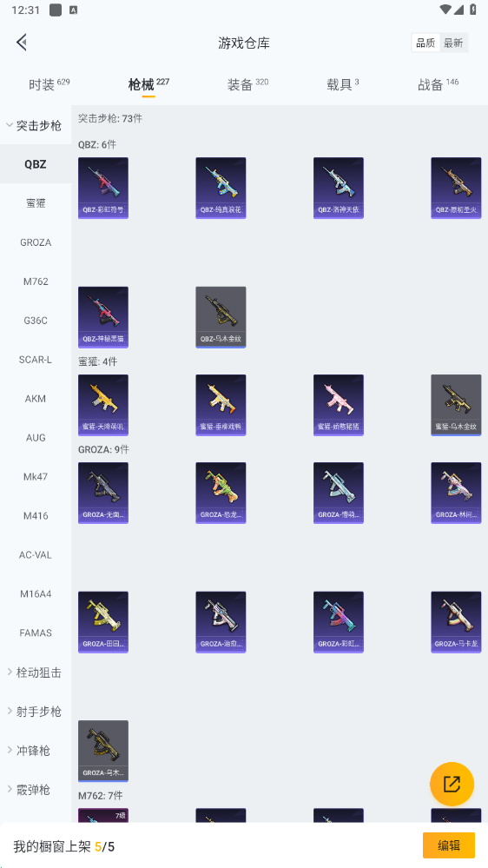Select the QBZ-乌木金纹 gun skin
Viewport: 488px width, 868px height.
[221, 317]
